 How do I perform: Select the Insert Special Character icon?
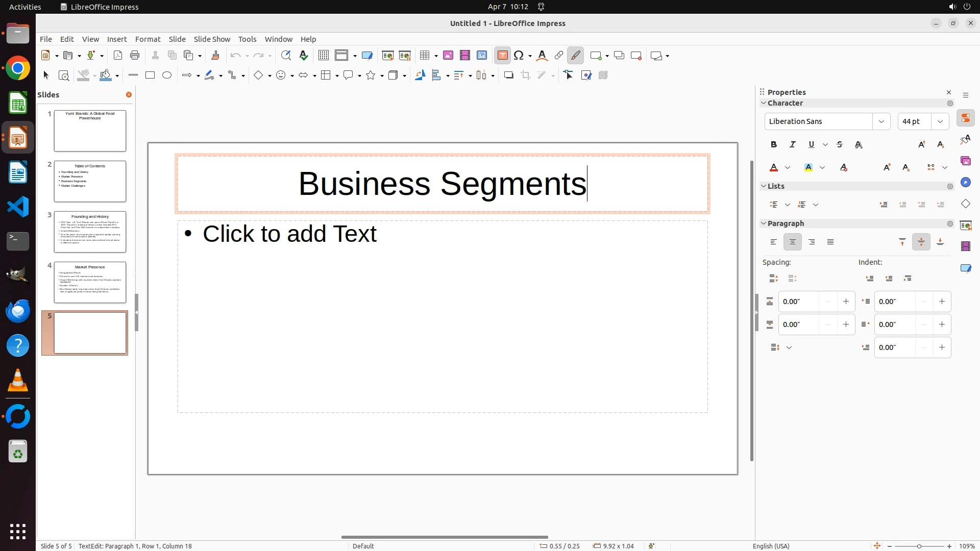coord(519,56)
